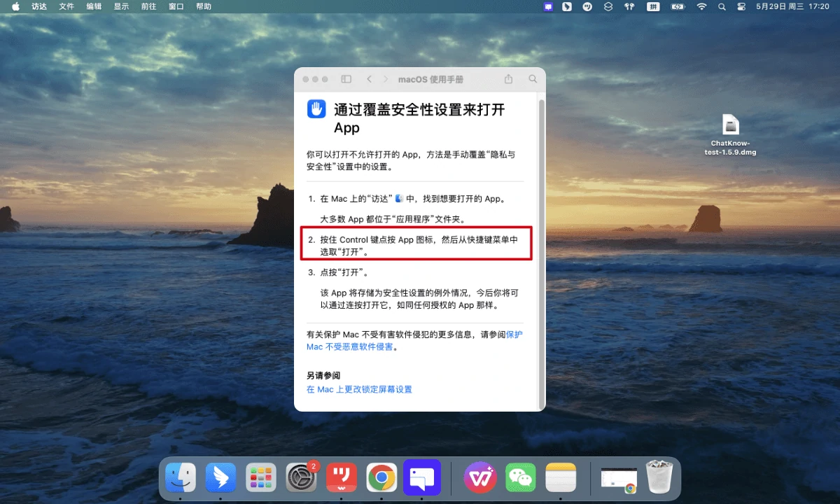Click the help window's vertical scrollbar
The height and width of the screenshot is (504, 840).
coord(541,252)
